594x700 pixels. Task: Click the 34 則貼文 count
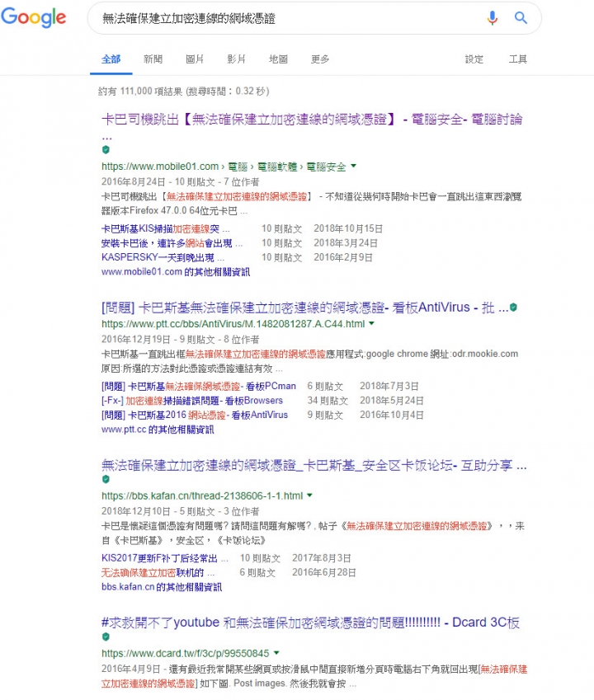328,401
